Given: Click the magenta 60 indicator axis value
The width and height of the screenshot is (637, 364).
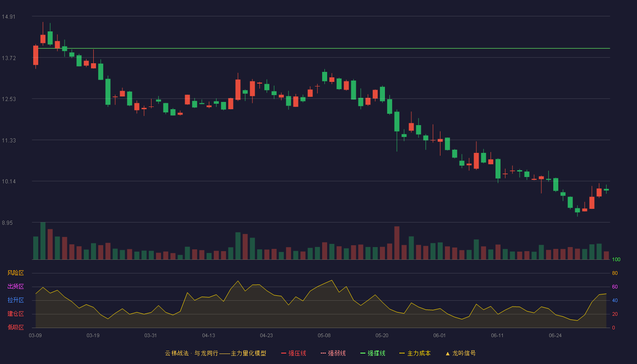Looking at the screenshot, I should coord(615,287).
